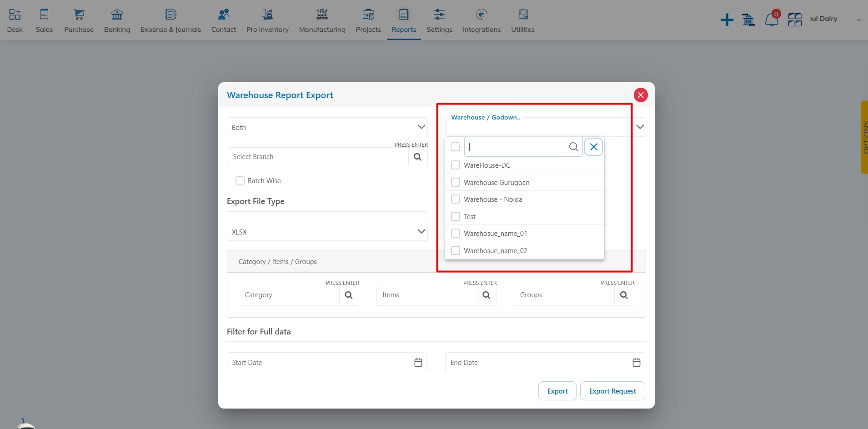Click the bank building icon in header
The image size is (868, 429).
coord(748,20)
